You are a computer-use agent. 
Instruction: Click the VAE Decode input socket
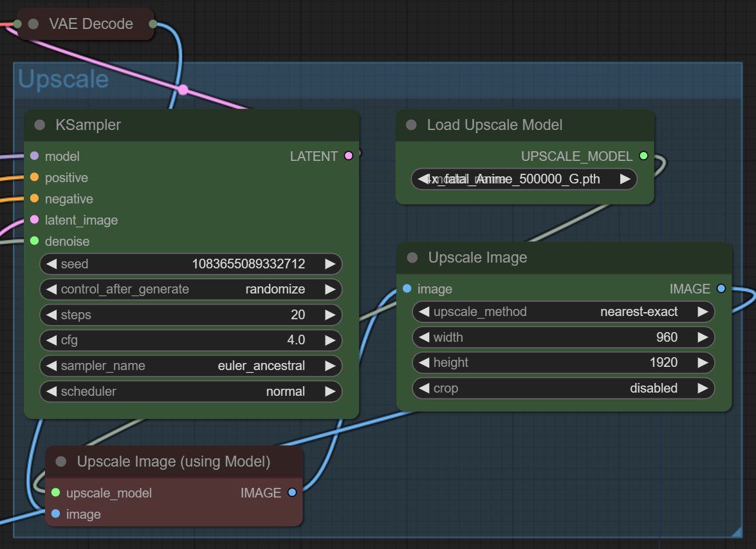point(17,24)
